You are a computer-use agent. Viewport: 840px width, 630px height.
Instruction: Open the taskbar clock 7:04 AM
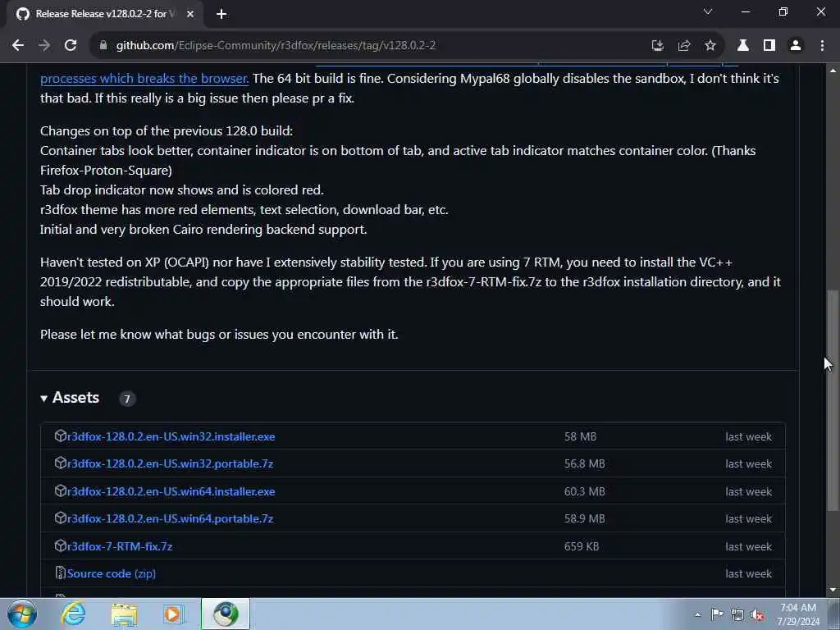coord(798,614)
